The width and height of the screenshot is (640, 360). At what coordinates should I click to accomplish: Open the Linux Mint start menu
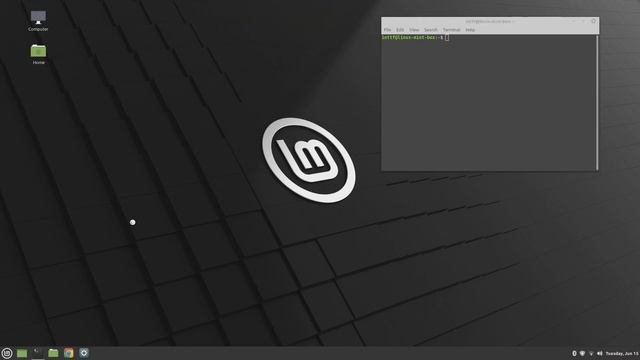pyautogui.click(x=7, y=353)
